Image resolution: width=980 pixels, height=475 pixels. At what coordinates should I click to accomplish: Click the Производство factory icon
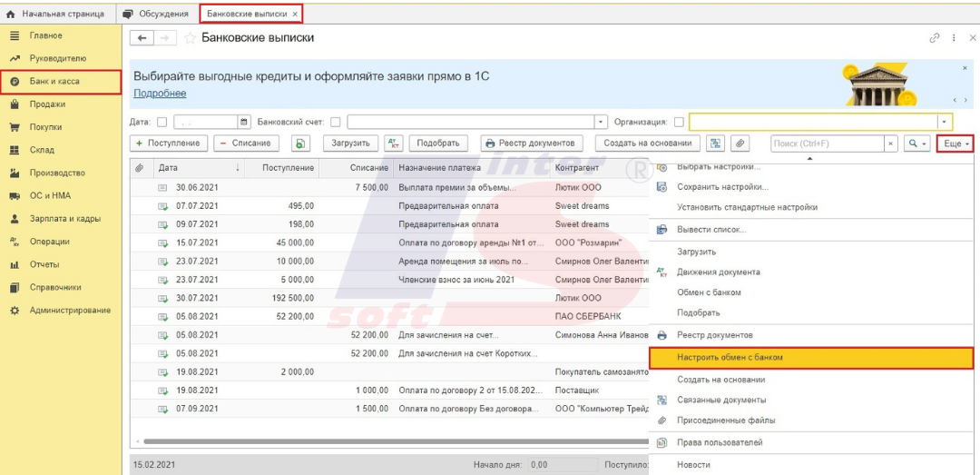coord(15,173)
